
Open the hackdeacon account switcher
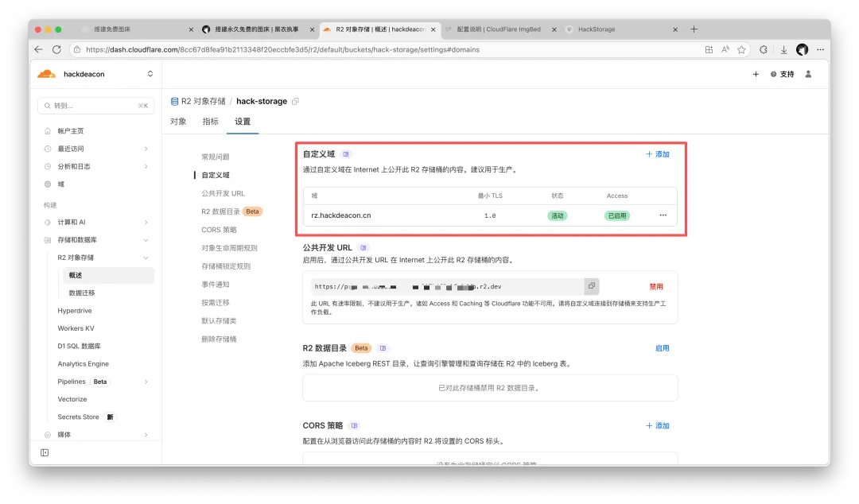[x=150, y=74]
